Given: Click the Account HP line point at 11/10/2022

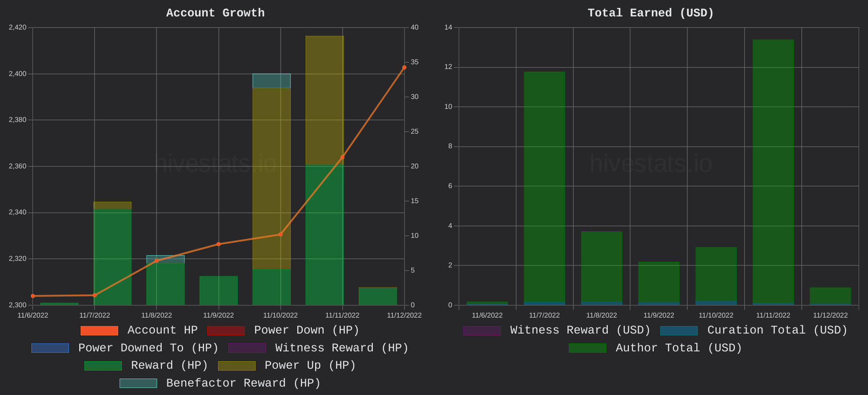Looking at the screenshot, I should [x=280, y=234].
